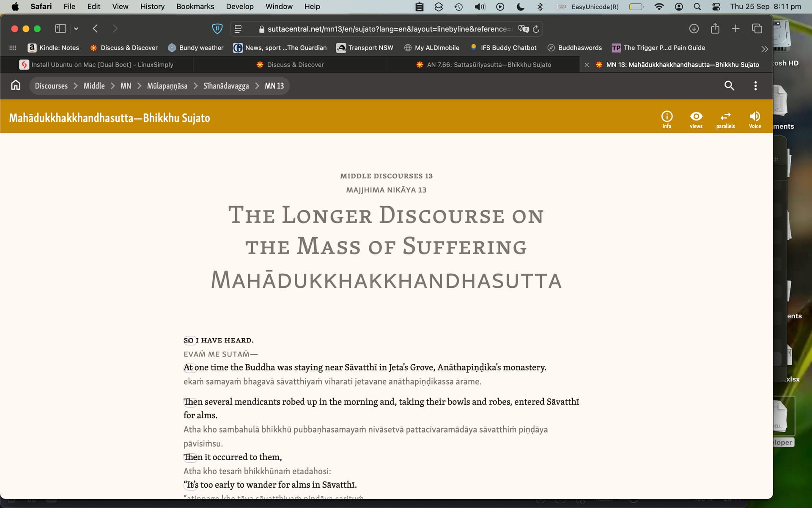Click the Safari address bar URL
This screenshot has width=812, height=508.
(x=387, y=29)
